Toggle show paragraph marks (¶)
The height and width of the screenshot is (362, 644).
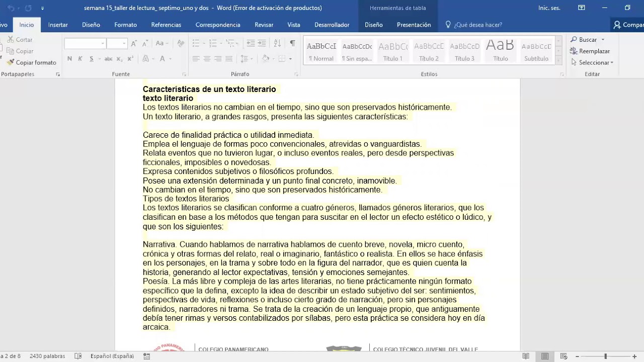tap(292, 44)
